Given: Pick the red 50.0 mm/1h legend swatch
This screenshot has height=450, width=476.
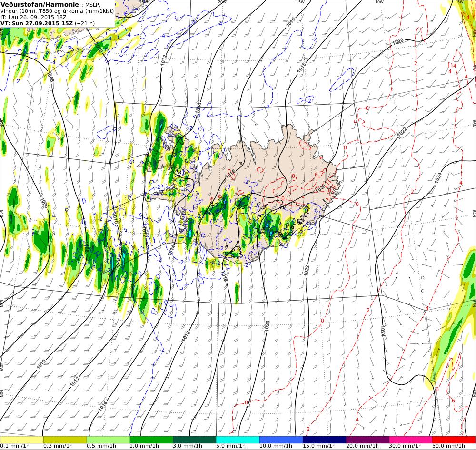Looking at the screenshot, I should pyautogui.click(x=454, y=440).
